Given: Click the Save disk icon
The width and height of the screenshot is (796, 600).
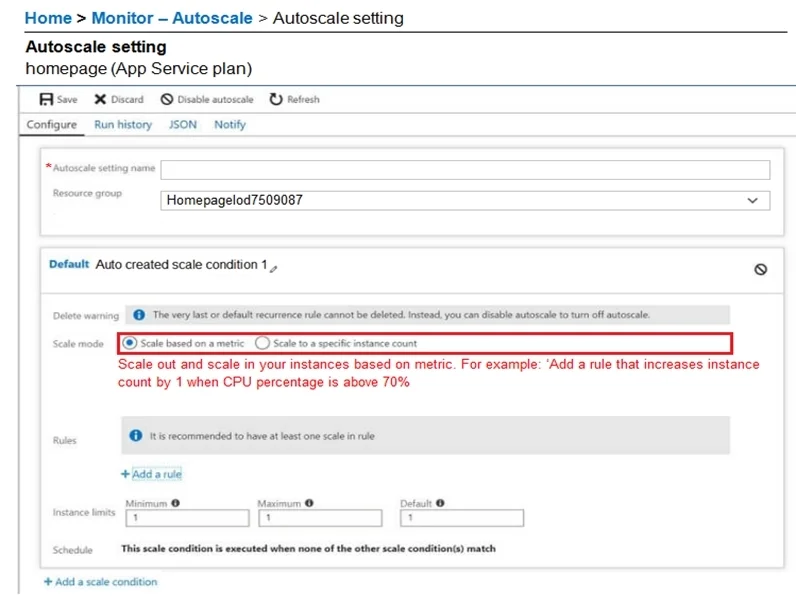Looking at the screenshot, I should click(46, 99).
